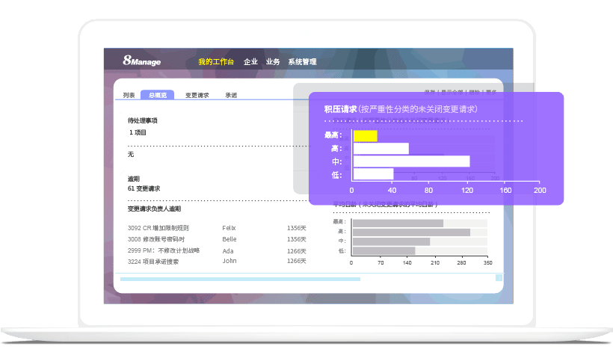Screen dimensions: 613x364
Task: Click the gray 最高 bar in average age chart
Action: click(x=398, y=223)
